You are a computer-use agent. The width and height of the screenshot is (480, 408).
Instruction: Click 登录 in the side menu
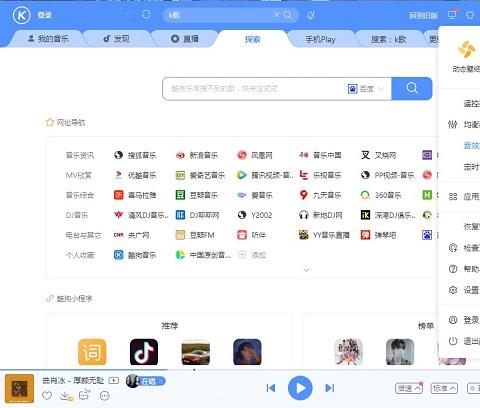tap(465, 320)
